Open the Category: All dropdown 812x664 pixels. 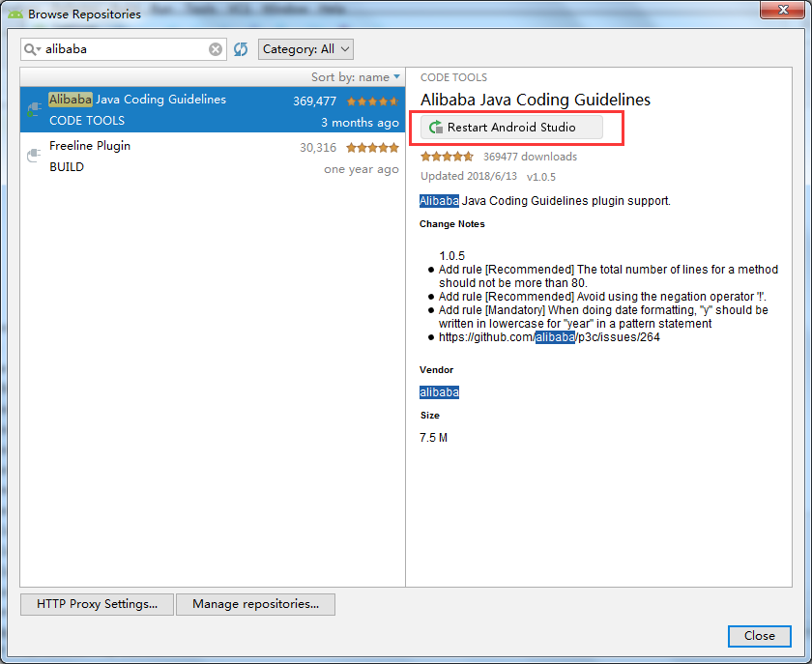click(x=305, y=49)
